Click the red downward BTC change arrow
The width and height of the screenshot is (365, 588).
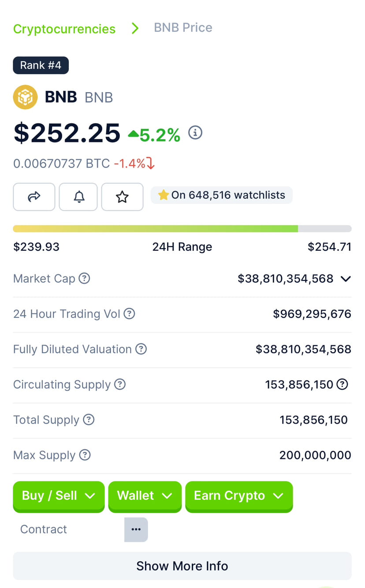[x=151, y=163]
